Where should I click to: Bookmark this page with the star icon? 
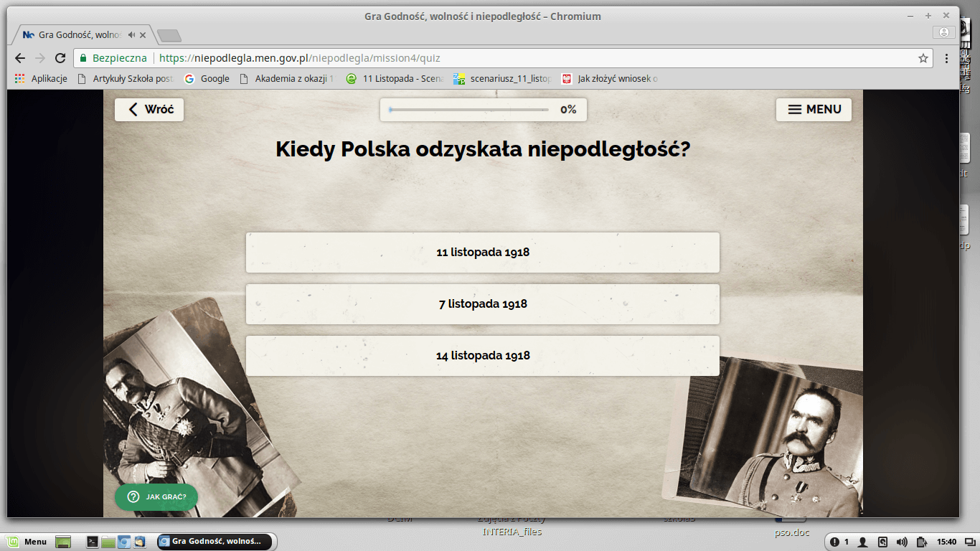click(923, 58)
